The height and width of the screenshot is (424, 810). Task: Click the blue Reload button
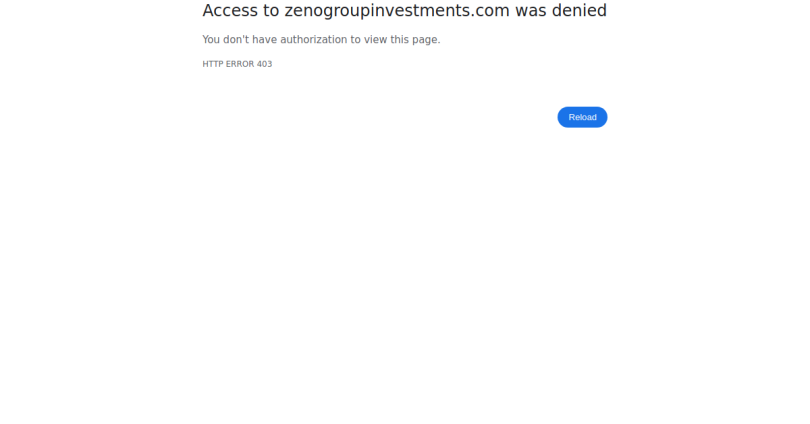582,117
